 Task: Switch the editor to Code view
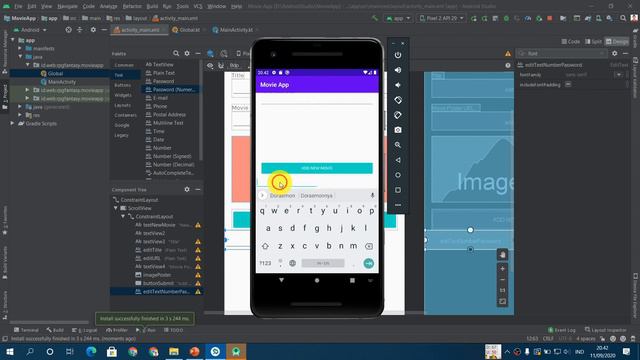click(x=571, y=42)
